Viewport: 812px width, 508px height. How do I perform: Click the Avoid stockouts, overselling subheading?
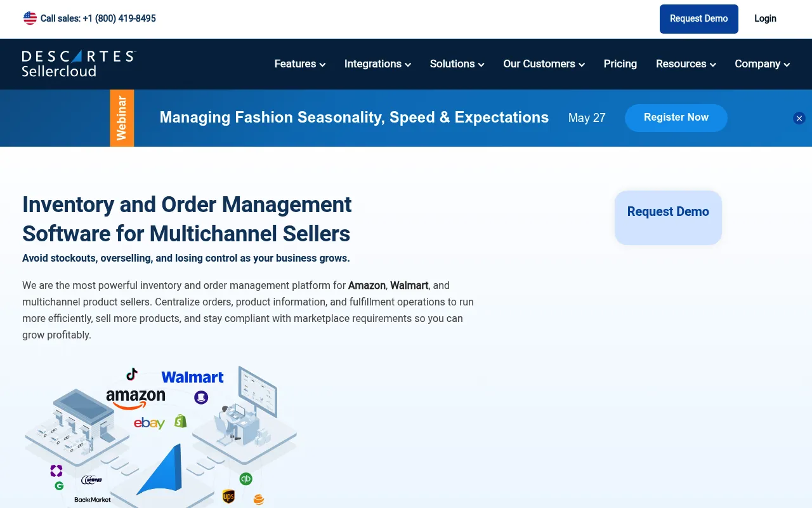186,258
